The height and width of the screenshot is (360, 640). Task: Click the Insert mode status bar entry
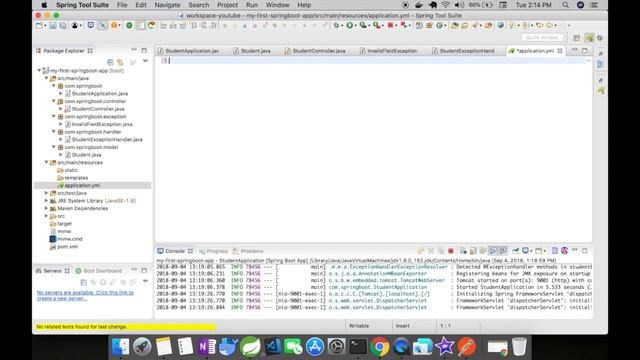pyautogui.click(x=402, y=326)
